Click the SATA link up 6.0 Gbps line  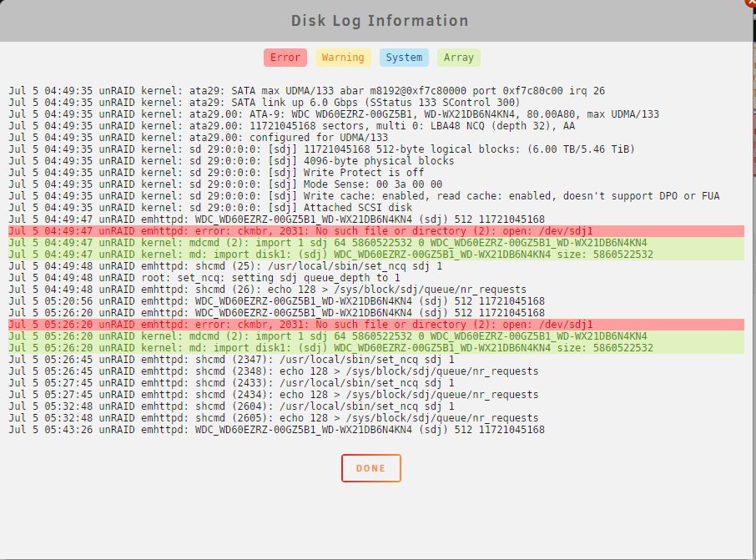click(265, 103)
